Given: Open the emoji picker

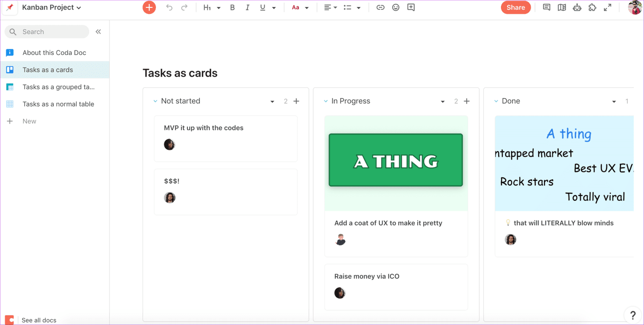Looking at the screenshot, I should pos(396,7).
